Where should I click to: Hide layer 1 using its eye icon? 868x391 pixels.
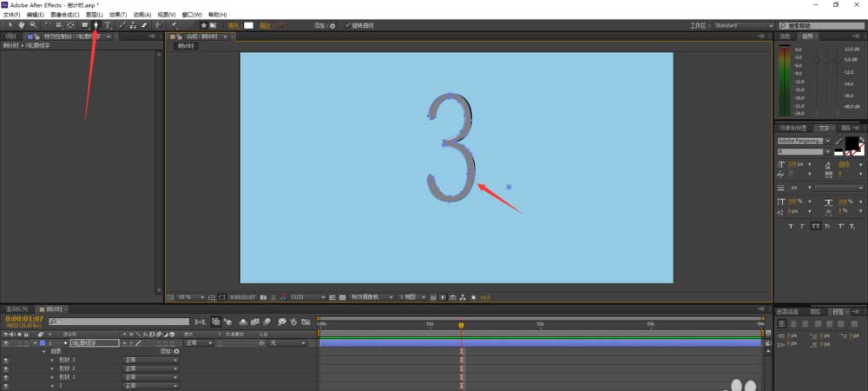click(x=6, y=343)
